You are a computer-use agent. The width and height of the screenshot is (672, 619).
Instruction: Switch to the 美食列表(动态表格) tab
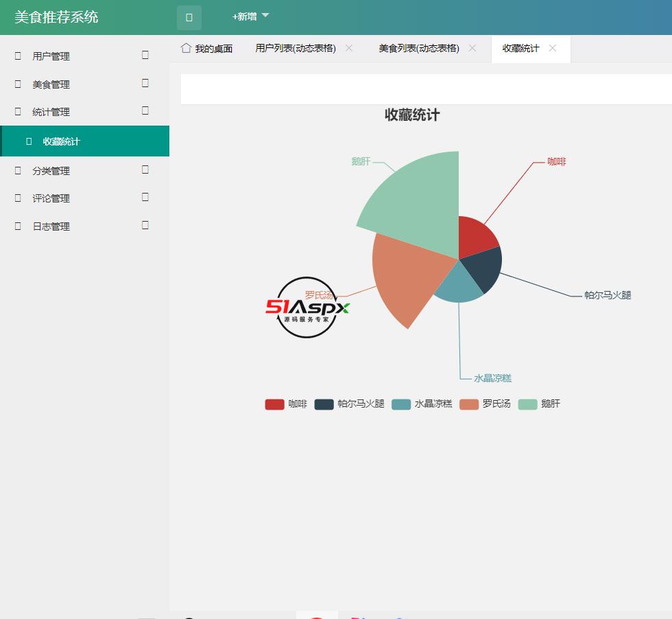click(418, 48)
